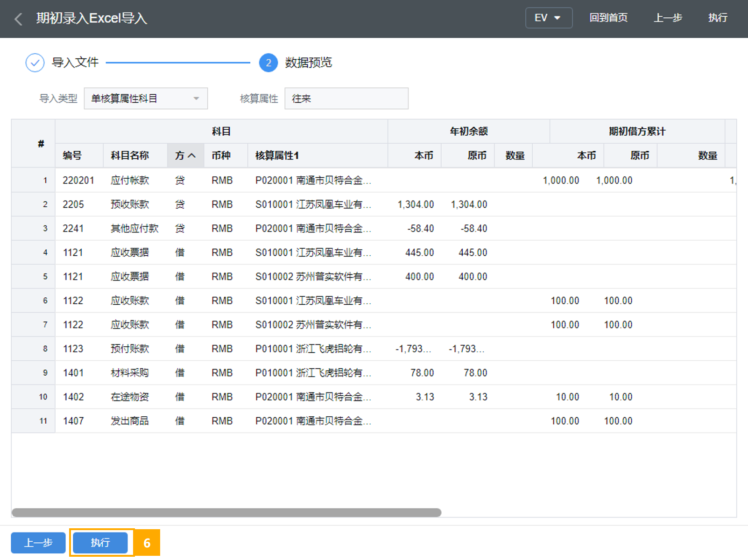Click 上一步 in the top bar
Image resolution: width=748 pixels, height=560 pixels.
click(668, 18)
